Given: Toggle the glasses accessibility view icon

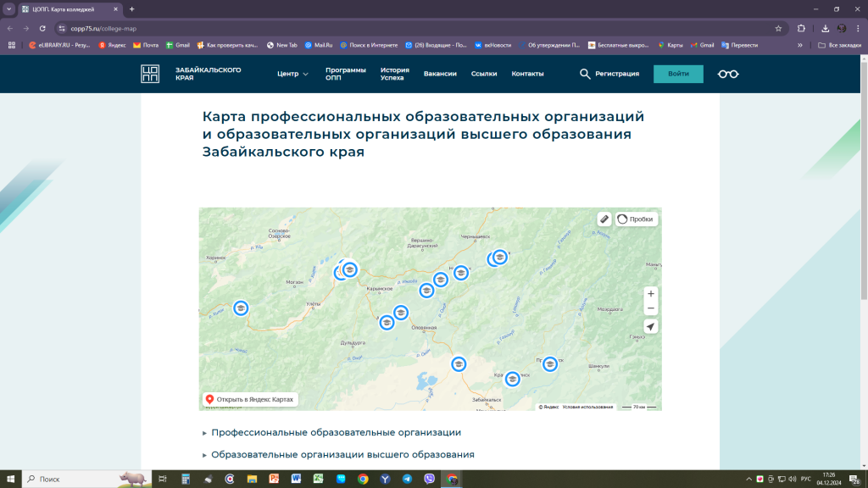Looking at the screenshot, I should pyautogui.click(x=728, y=74).
